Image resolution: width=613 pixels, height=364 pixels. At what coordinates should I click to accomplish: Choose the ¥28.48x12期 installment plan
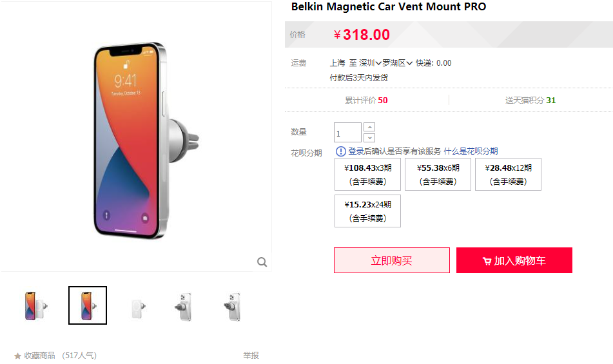508,174
